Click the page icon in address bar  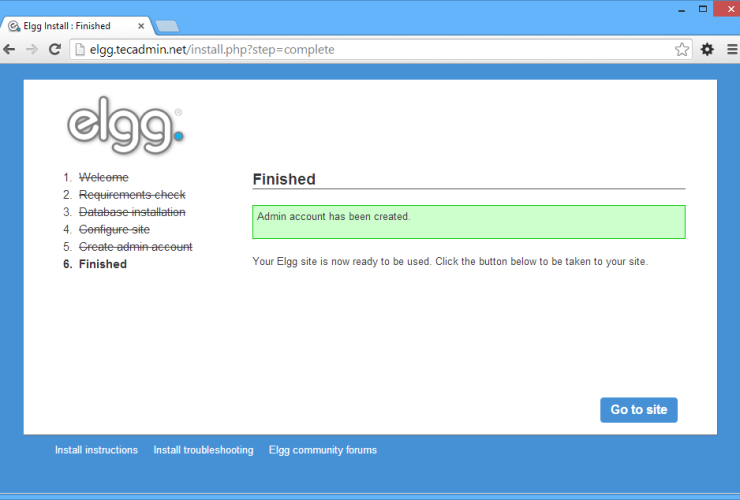point(81,49)
